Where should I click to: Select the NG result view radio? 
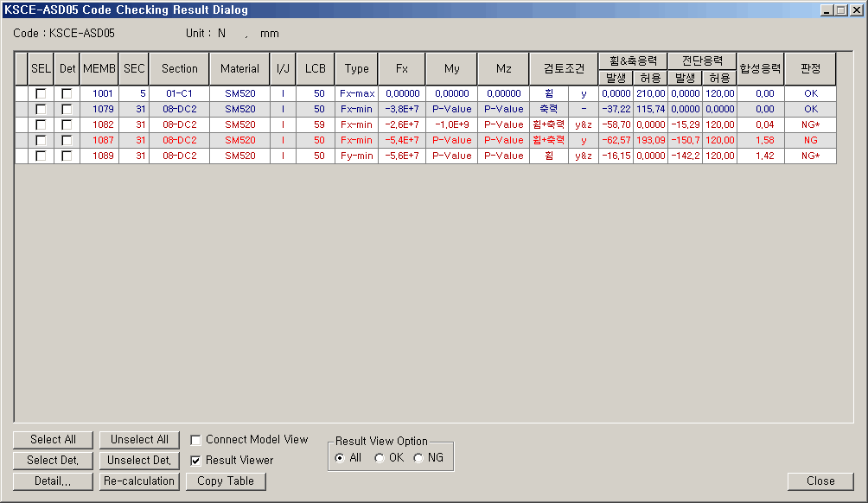coord(419,458)
